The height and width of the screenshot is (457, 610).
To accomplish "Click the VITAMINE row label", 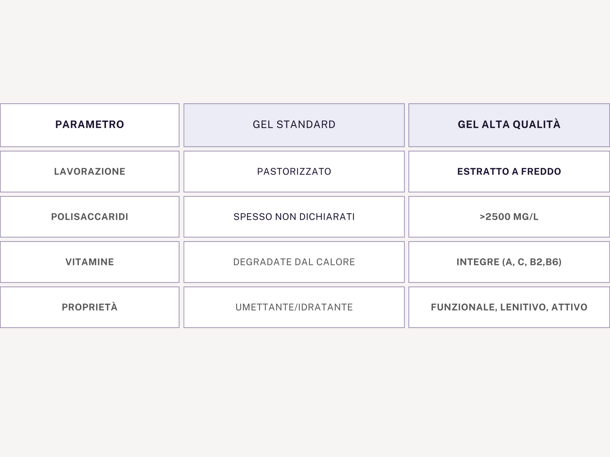I will [x=90, y=262].
